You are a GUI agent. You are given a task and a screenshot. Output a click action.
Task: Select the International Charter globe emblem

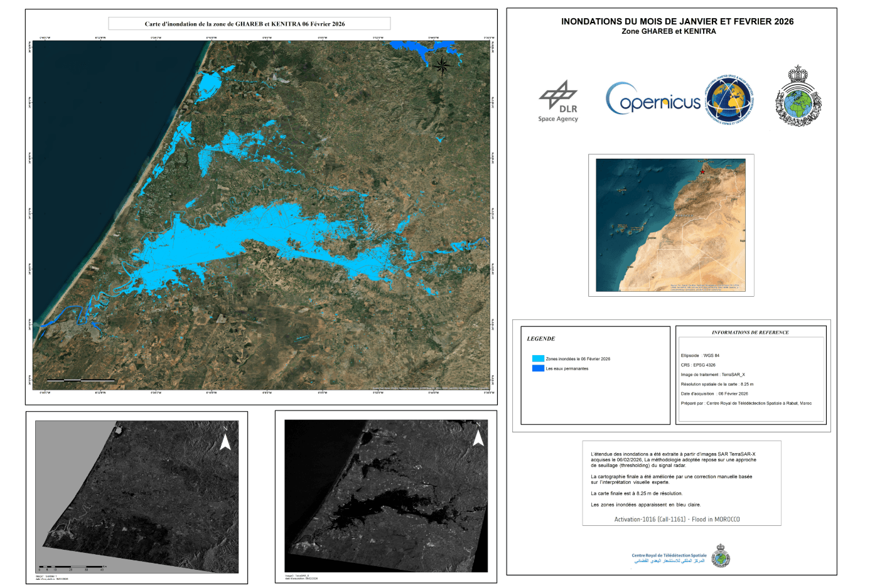coord(729,100)
